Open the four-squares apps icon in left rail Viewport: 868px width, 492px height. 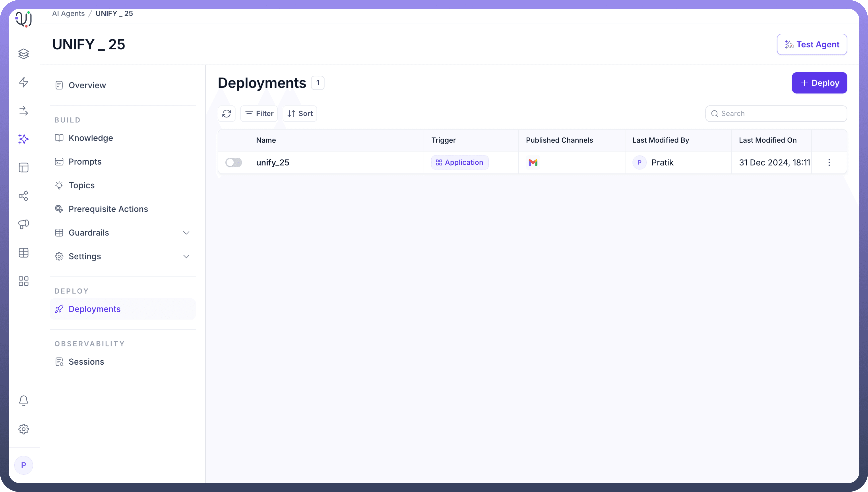click(24, 281)
